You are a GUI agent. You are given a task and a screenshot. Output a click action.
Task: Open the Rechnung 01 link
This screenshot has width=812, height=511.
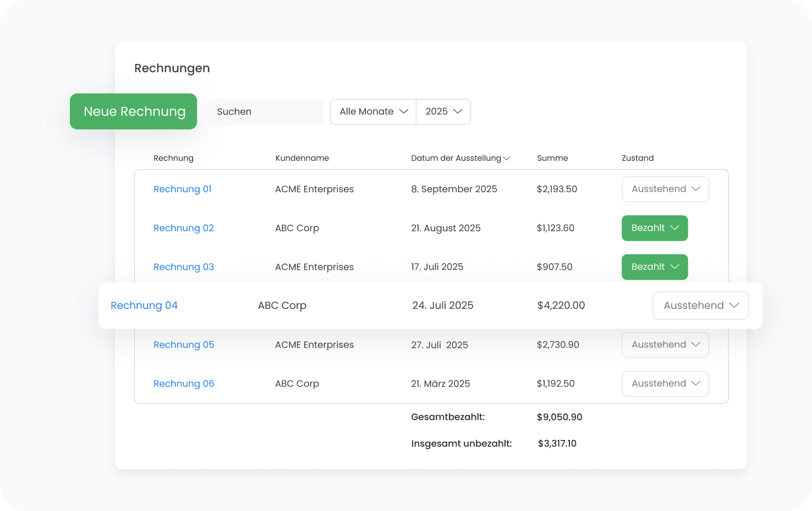tap(182, 189)
